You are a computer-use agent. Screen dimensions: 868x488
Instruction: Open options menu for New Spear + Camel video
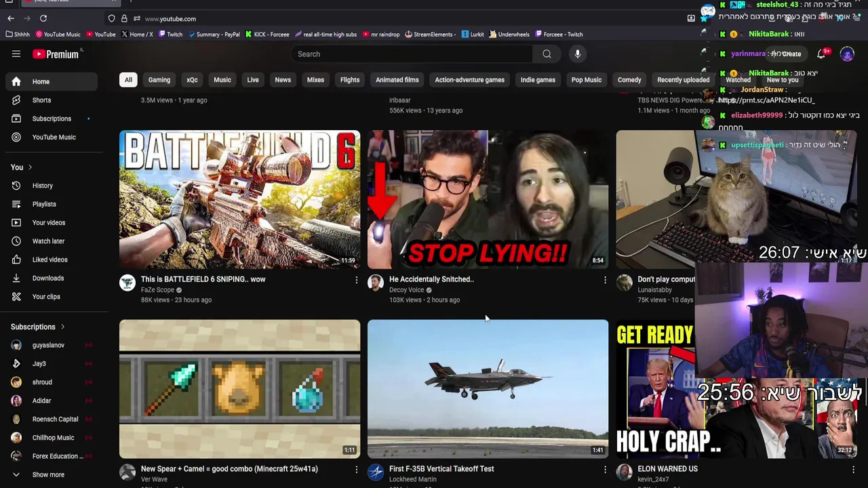click(357, 469)
